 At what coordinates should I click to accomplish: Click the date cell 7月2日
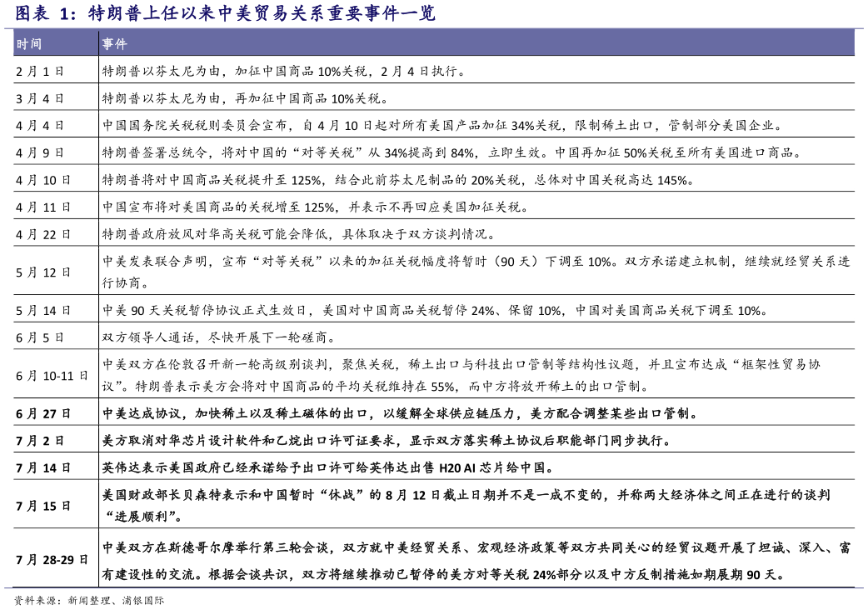click(x=40, y=441)
